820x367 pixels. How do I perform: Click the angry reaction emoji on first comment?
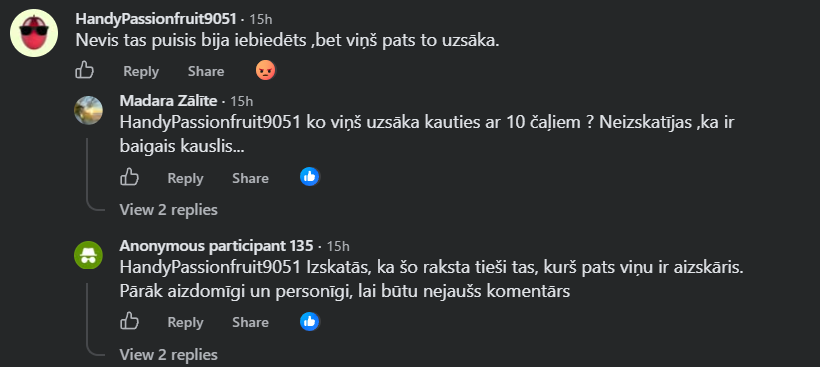point(266,70)
